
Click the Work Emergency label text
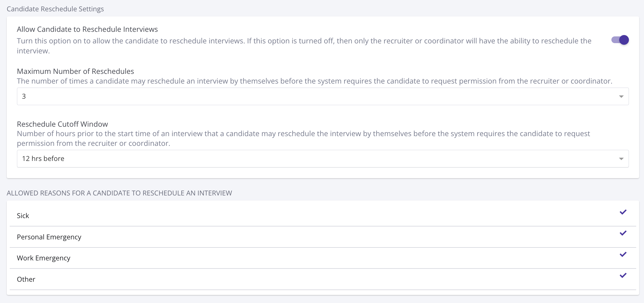(44, 258)
